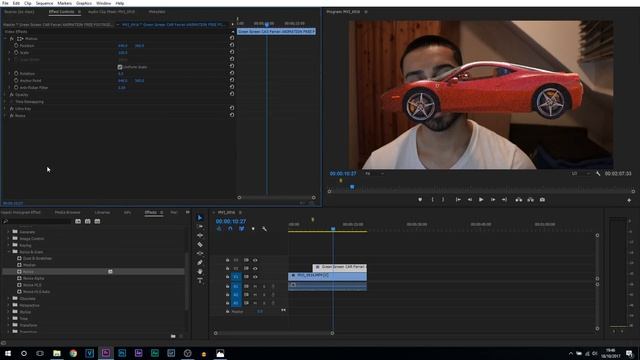Image resolution: width=640 pixels, height=360 pixels.
Task: Switch to the Audio Clip Mixer tab
Action: point(111,12)
